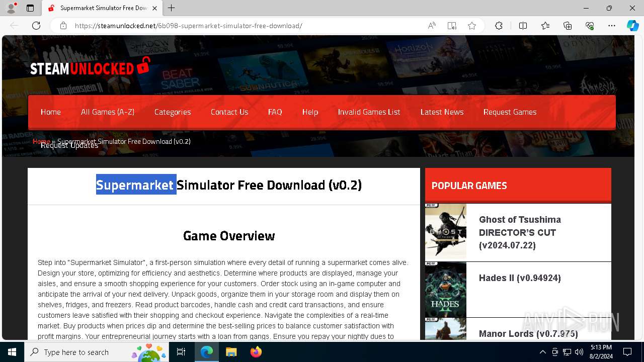Open the volume tray icon
The height and width of the screenshot is (362, 644).
click(579, 352)
